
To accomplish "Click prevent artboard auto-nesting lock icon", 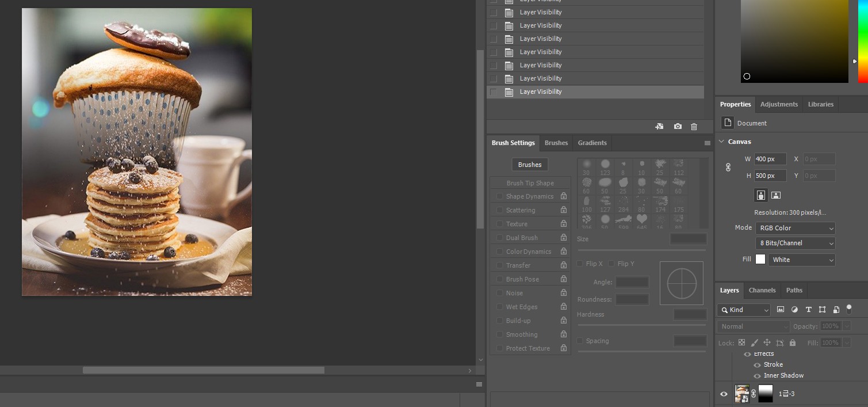I will click(x=780, y=343).
